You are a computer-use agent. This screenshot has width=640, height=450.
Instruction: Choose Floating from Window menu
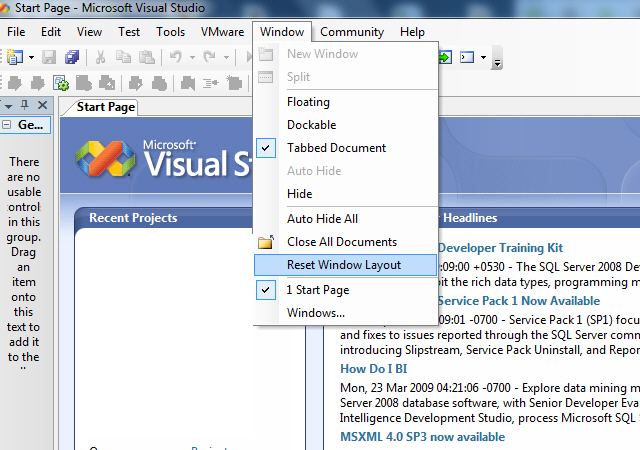pyautogui.click(x=346, y=102)
